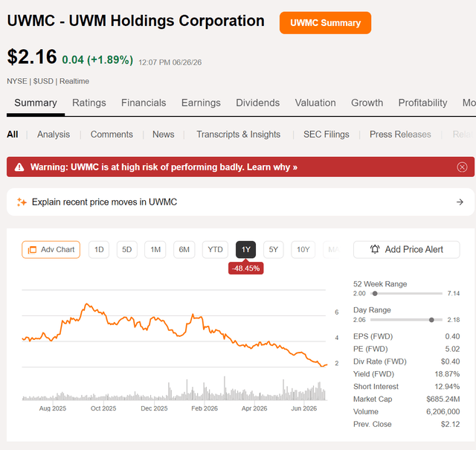Screen dimensions: 476x450
Task: Click the orange UWMC Summary button
Action: 325,23
